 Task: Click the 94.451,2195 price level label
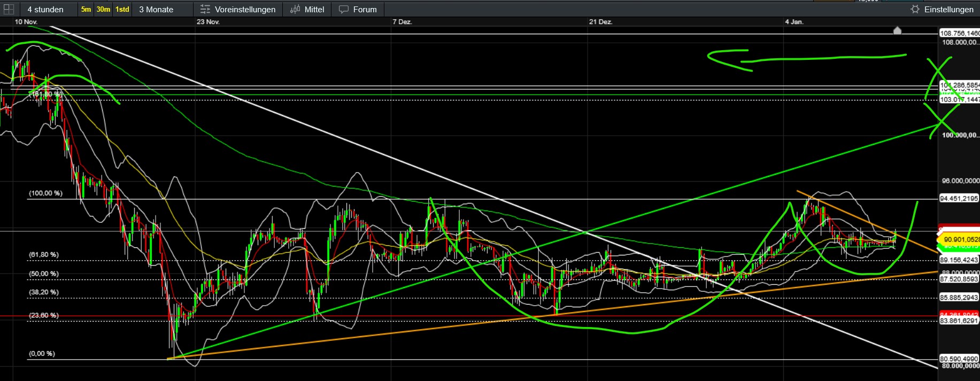pos(959,198)
